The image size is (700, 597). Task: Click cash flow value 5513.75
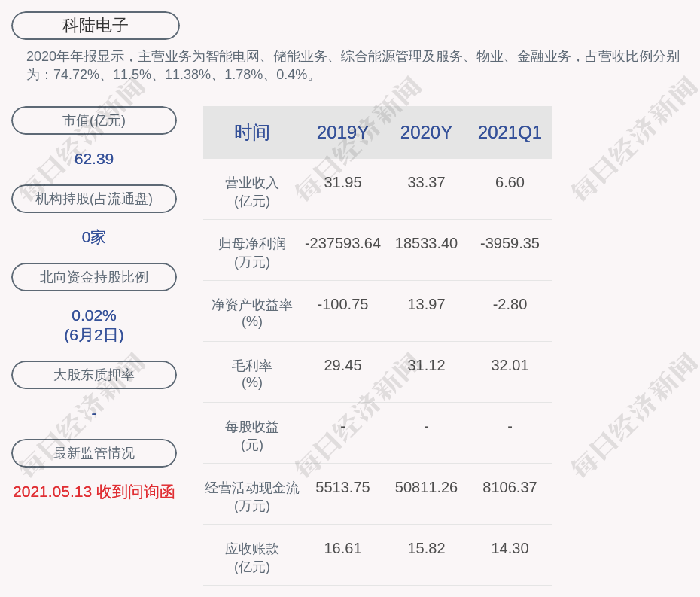(342, 487)
